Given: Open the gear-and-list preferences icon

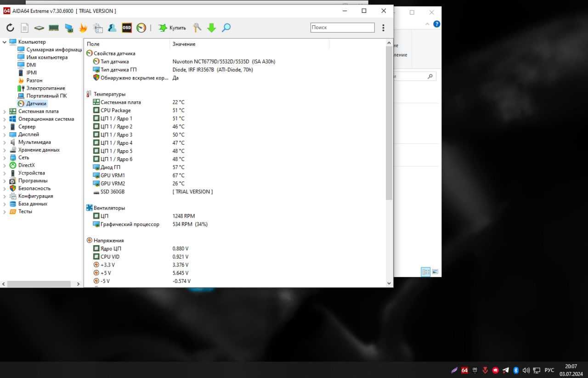Looking at the screenshot, I should tap(98, 28).
